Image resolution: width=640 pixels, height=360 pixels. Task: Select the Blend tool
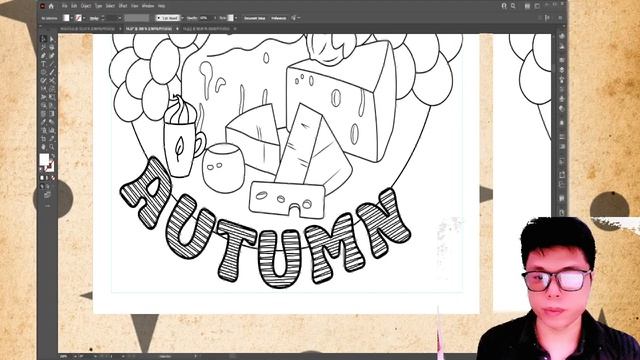[52, 122]
